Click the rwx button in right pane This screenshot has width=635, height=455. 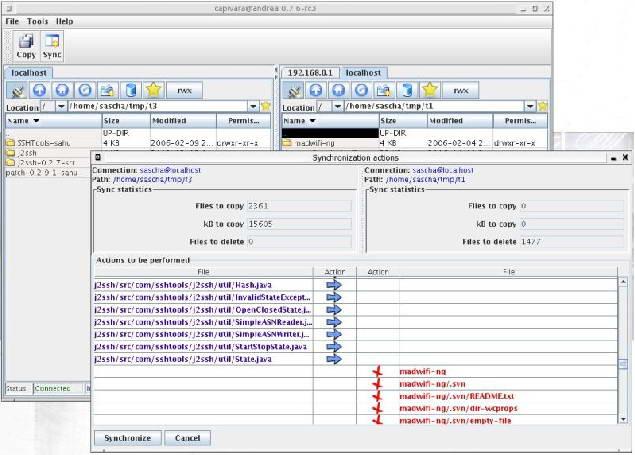pyautogui.click(x=461, y=90)
